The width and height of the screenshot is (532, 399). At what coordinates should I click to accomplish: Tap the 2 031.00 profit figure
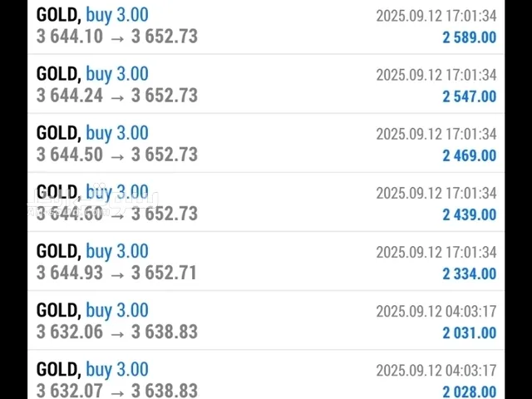[469, 332]
